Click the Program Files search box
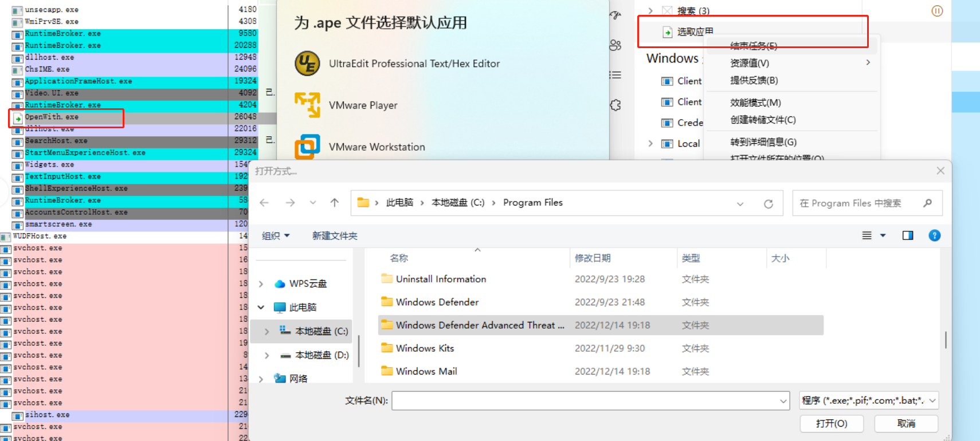This screenshot has width=980, height=441. tap(867, 203)
